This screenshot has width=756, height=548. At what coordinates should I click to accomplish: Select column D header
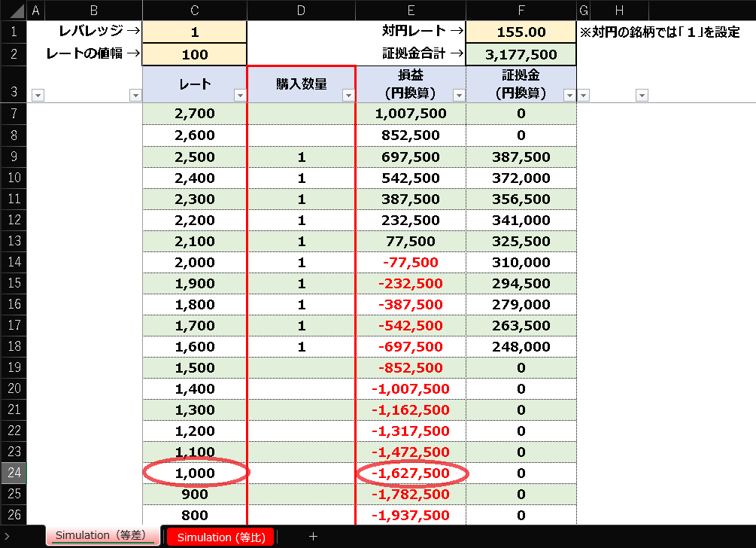(302, 10)
